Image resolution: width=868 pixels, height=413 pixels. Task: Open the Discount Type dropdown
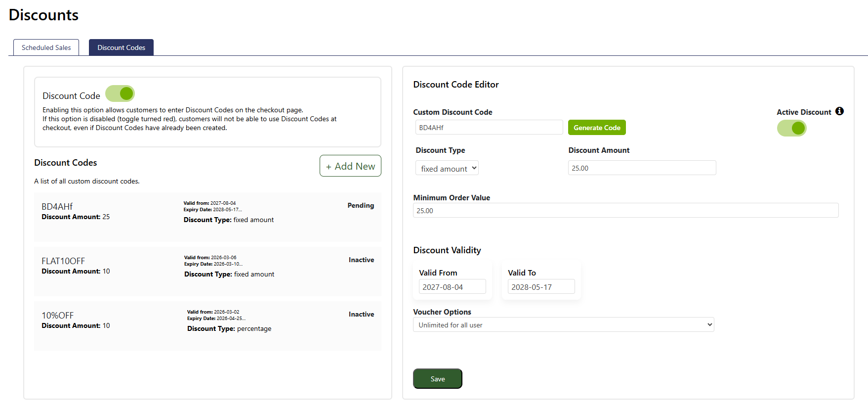coord(447,168)
